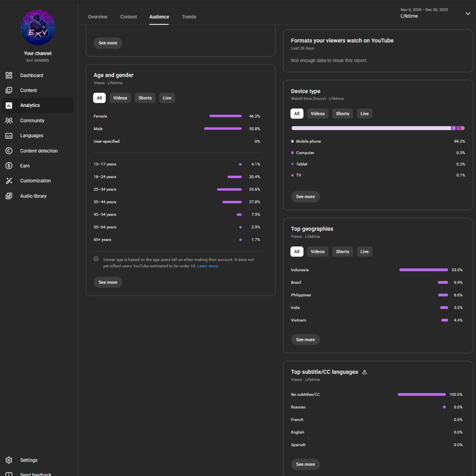Click the Earn dollar icon

coord(9,166)
